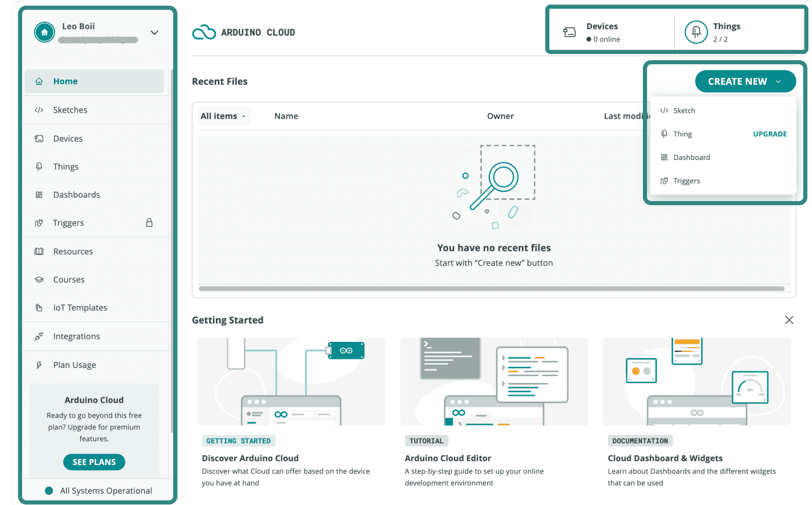This screenshot has height=505, width=812.
Task: Open the All items filter dropdown
Action: (224, 116)
